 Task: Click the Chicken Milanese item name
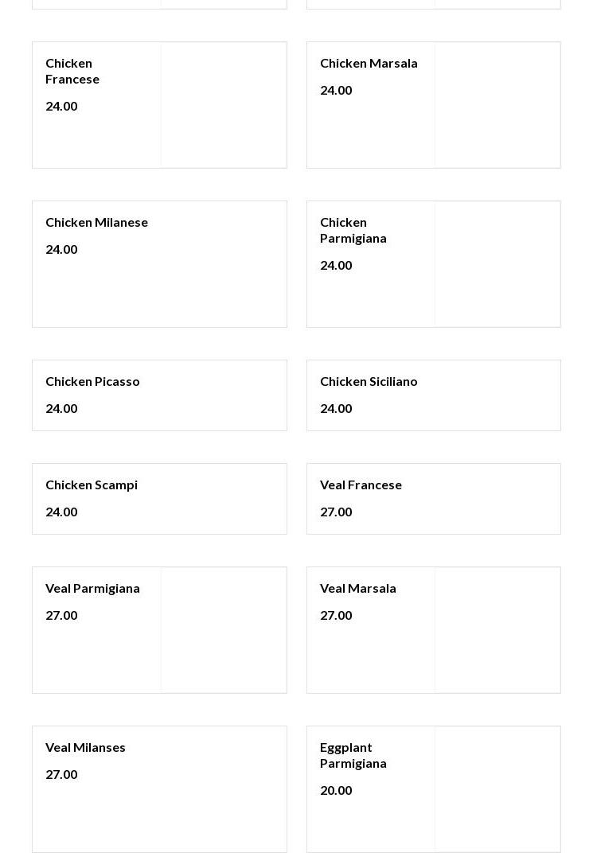click(96, 222)
